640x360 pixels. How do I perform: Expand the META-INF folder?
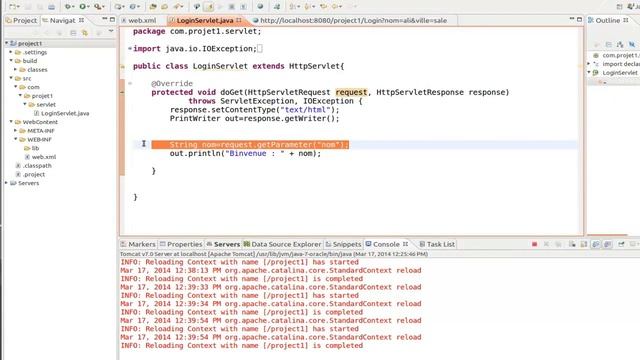[x=16, y=131]
